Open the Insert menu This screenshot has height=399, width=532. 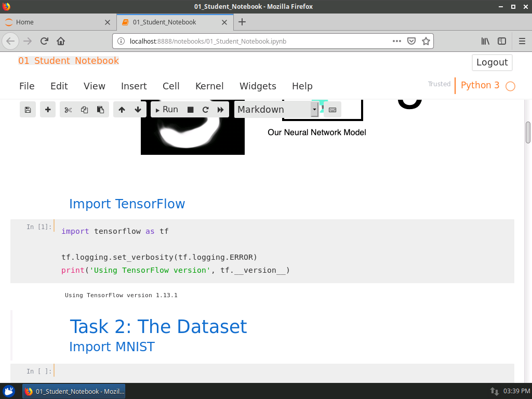point(134,86)
